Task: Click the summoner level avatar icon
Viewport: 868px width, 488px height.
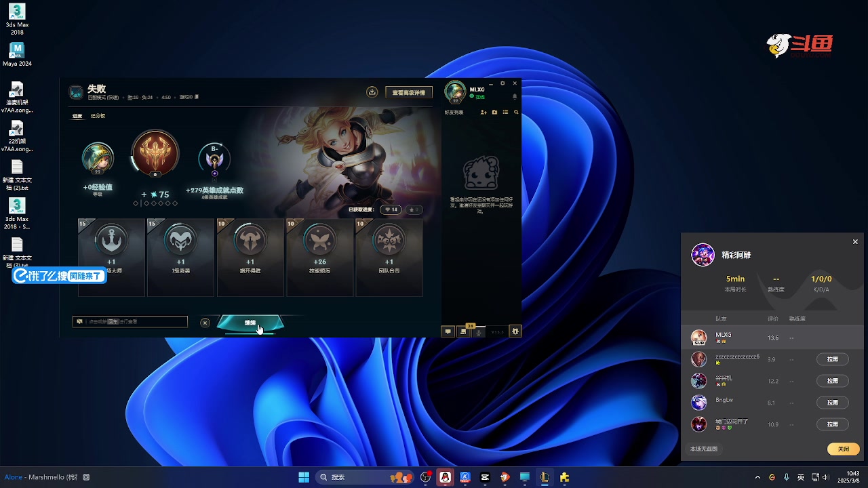Action: point(98,159)
